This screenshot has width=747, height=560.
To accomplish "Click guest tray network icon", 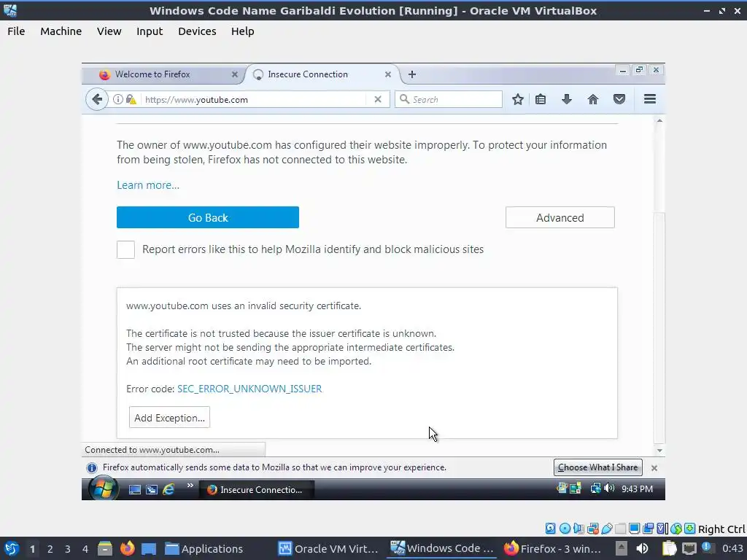I will click(595, 488).
